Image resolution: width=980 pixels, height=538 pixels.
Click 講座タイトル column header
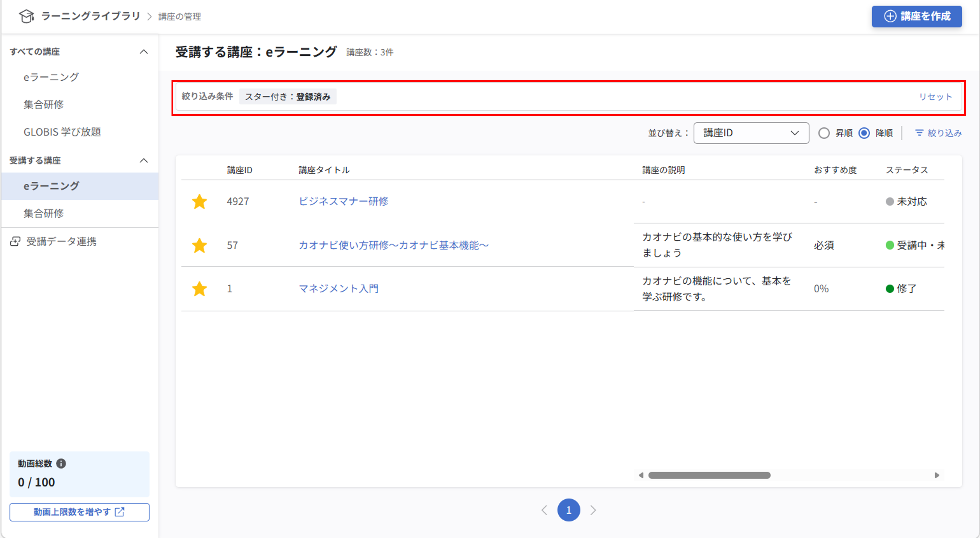coord(324,170)
